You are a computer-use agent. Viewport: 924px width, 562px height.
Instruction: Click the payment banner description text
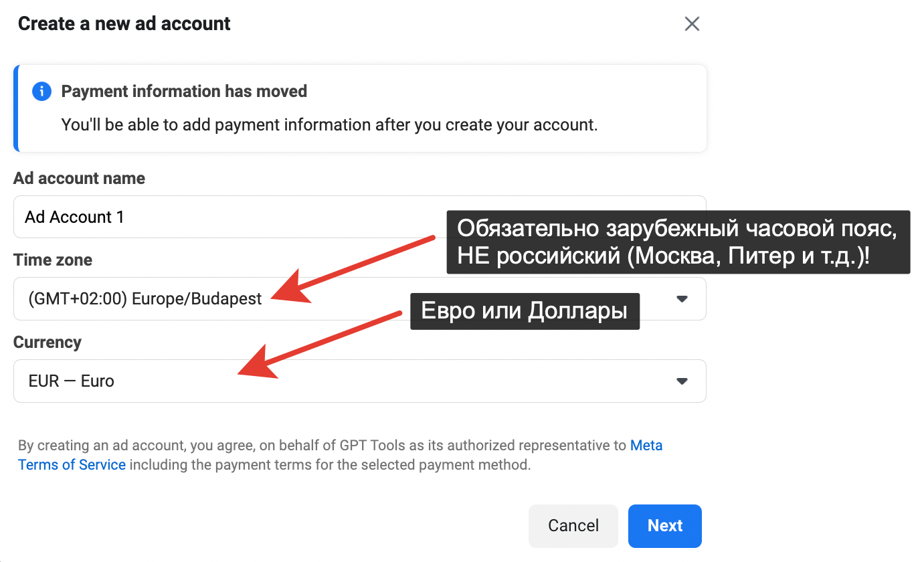329,125
